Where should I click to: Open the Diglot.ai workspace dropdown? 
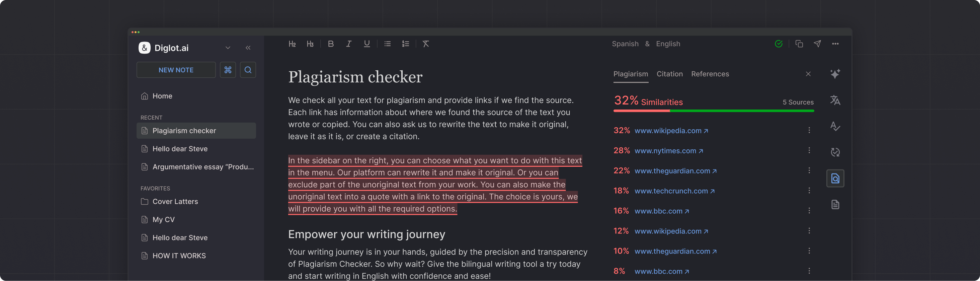tap(228, 48)
